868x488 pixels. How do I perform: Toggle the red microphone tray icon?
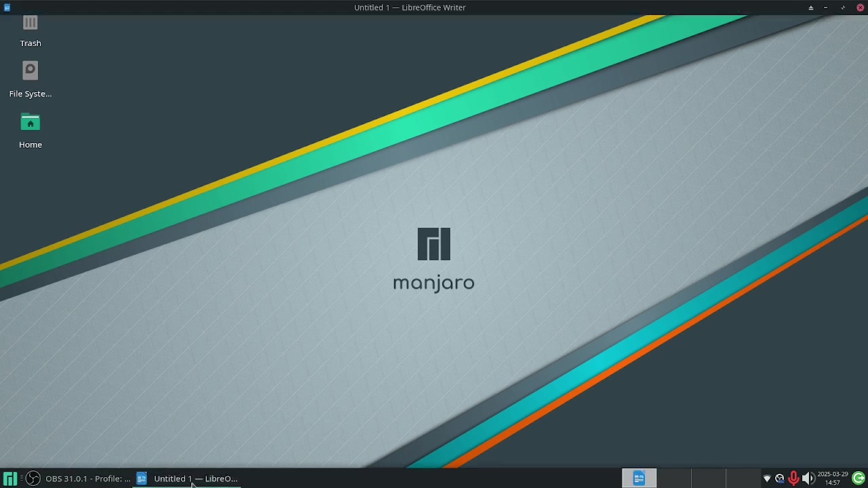(x=793, y=479)
